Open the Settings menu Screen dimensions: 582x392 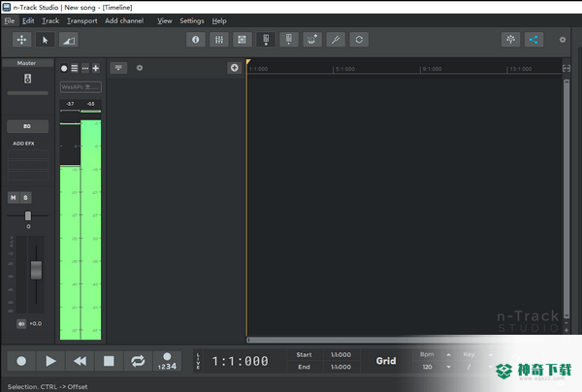pos(192,20)
